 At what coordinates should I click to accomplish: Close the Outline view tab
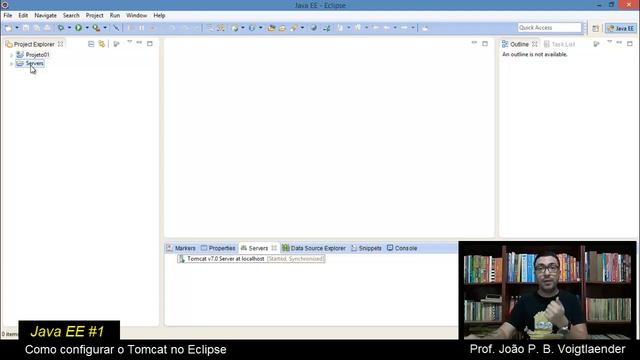[535, 44]
